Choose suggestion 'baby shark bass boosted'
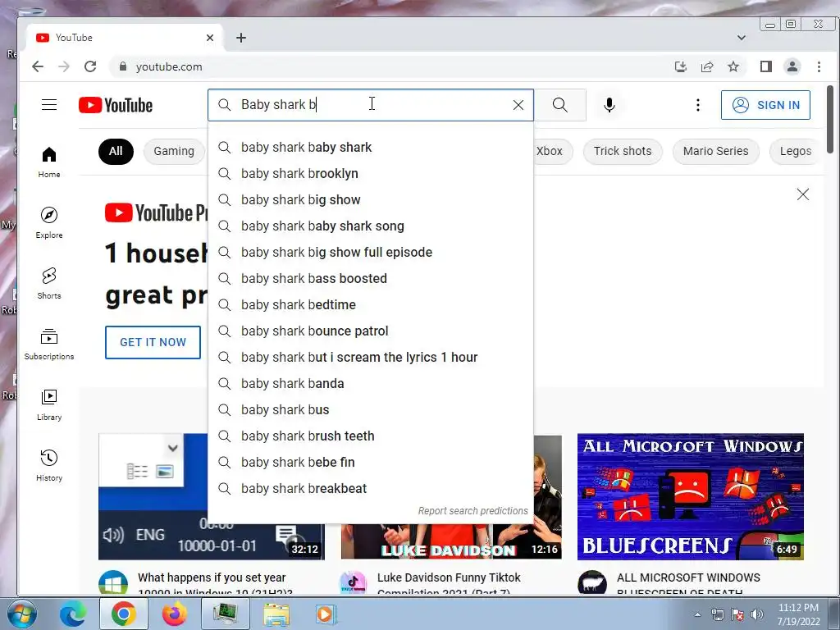 [371, 279]
